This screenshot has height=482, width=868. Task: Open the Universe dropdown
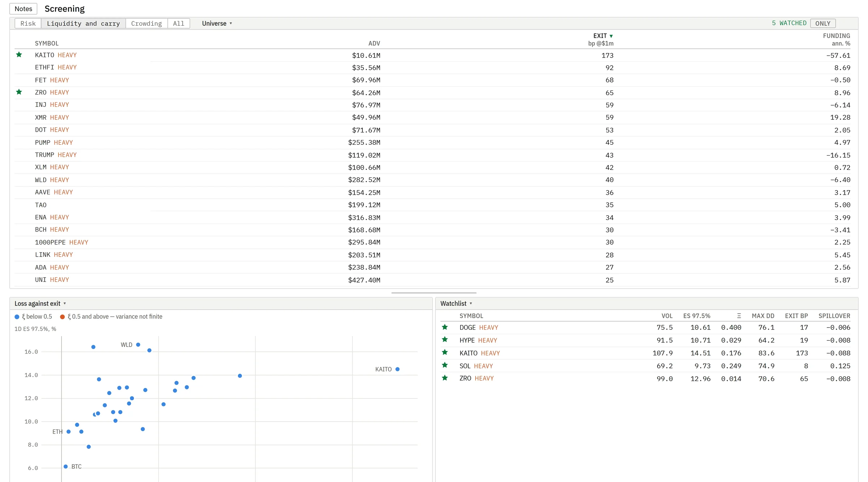click(217, 24)
